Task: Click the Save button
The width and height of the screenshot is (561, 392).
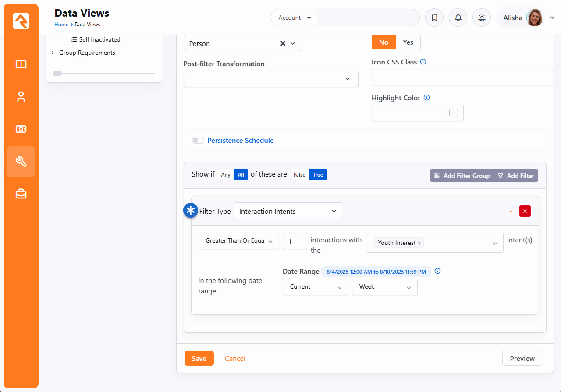Action: click(x=199, y=358)
